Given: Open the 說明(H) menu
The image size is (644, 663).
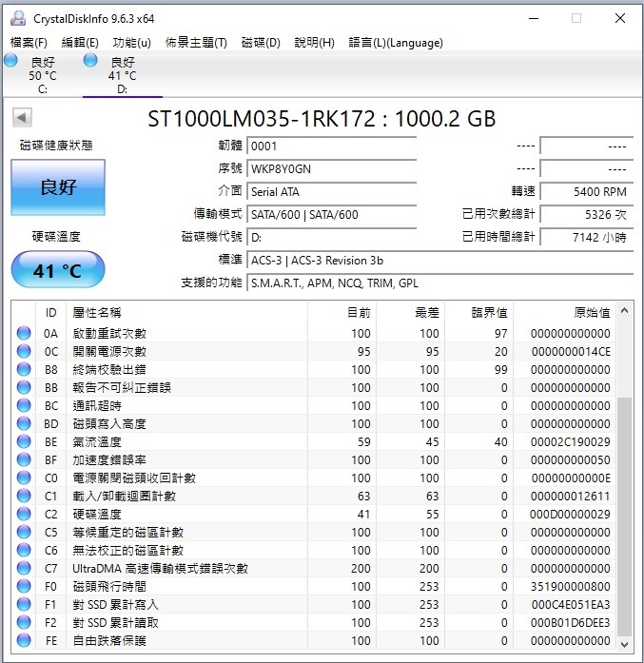Looking at the screenshot, I should point(315,43).
